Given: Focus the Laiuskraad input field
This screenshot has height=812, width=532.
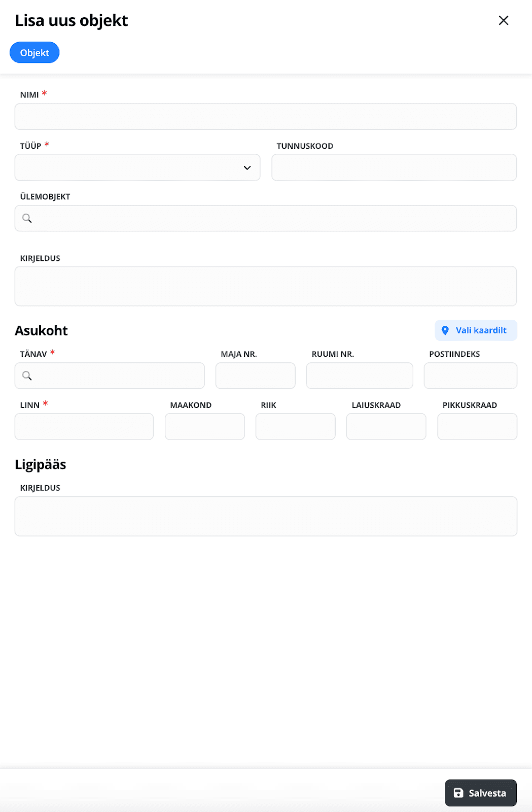Looking at the screenshot, I should (386, 426).
